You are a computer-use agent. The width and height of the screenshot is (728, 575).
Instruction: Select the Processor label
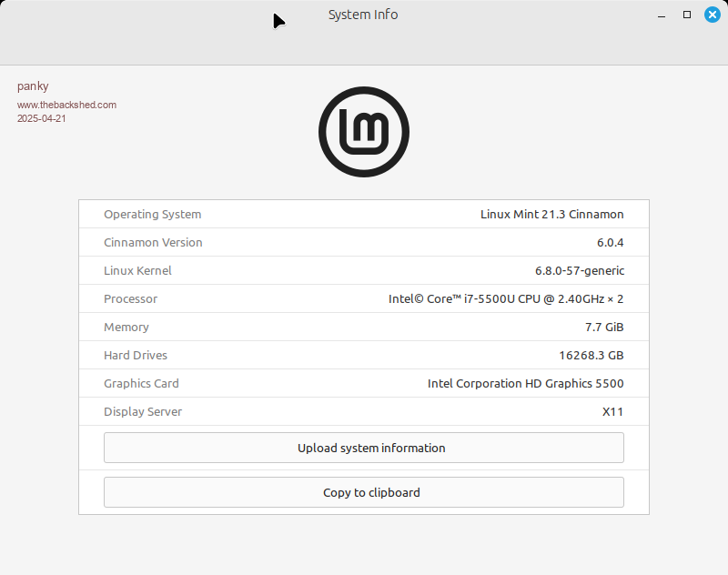(x=130, y=299)
